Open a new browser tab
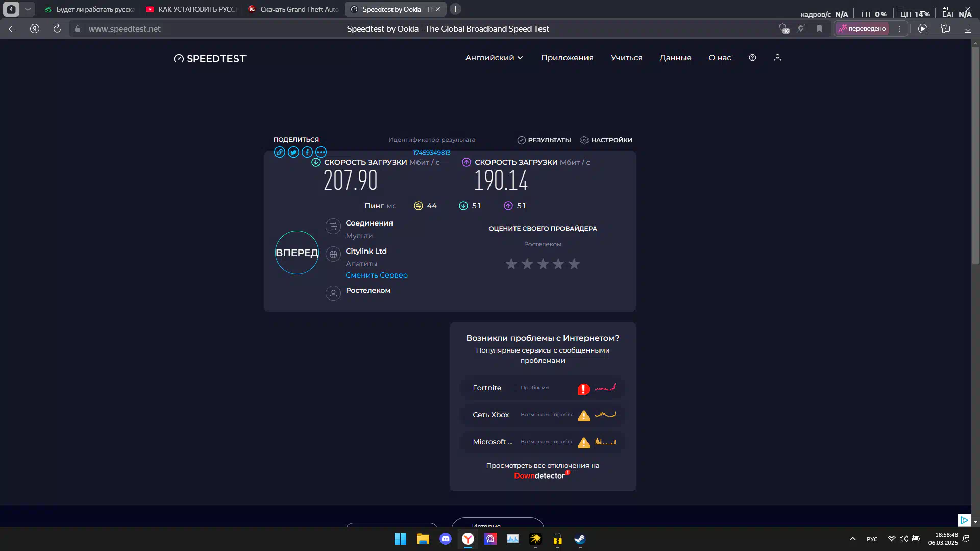The height and width of the screenshot is (551, 980). (456, 9)
